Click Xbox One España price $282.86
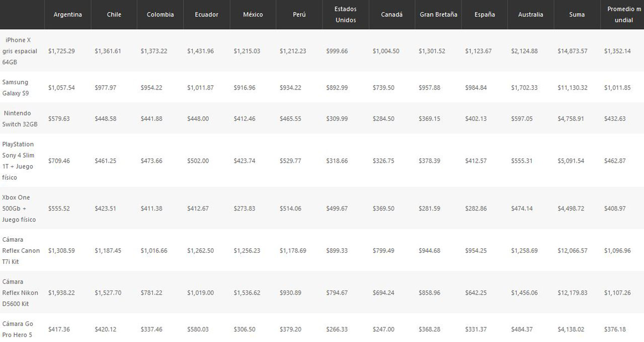This screenshot has width=644, height=342. pos(476,209)
